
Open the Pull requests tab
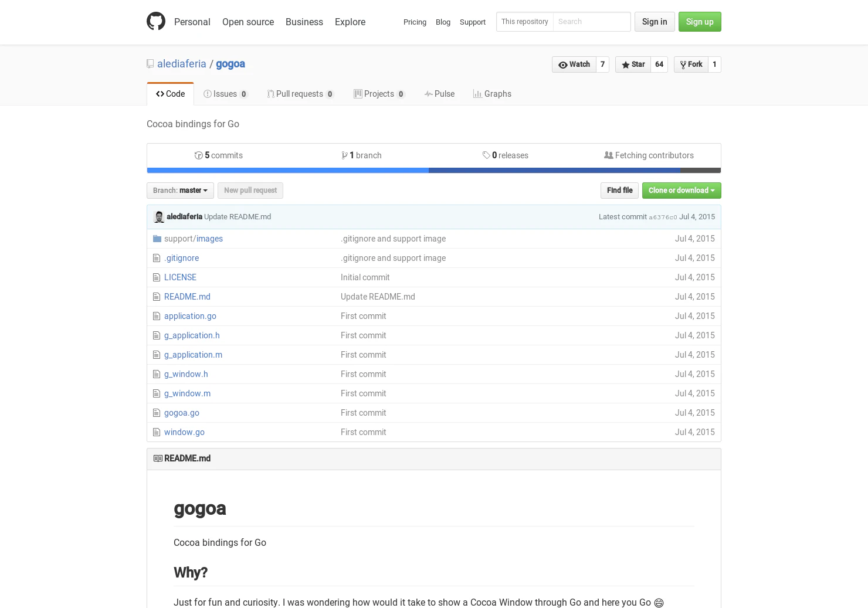(300, 94)
